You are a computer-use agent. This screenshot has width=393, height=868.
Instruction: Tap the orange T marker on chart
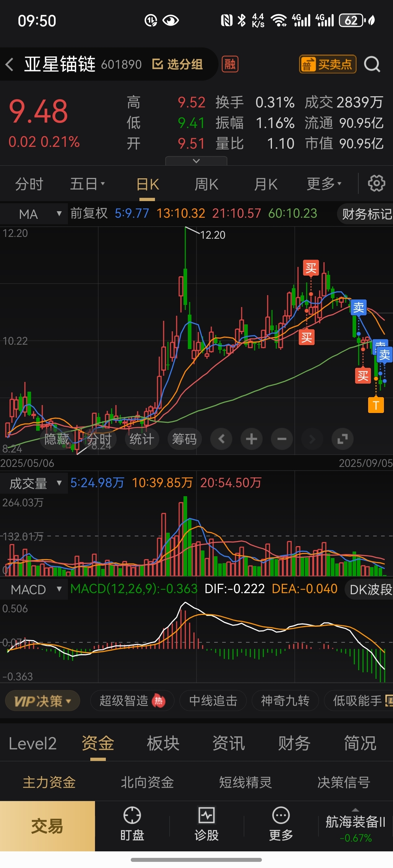(376, 405)
